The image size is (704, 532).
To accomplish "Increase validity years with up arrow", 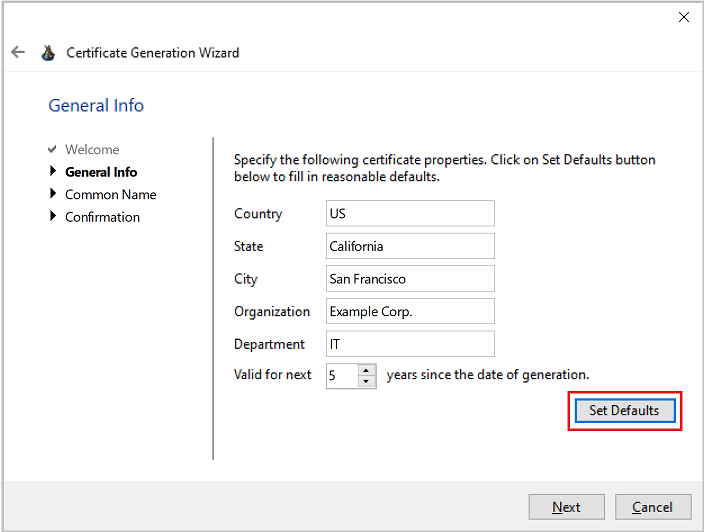I will pyautogui.click(x=366, y=370).
